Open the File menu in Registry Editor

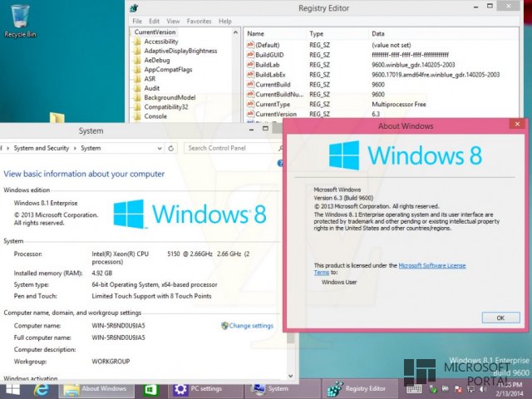[x=137, y=21]
